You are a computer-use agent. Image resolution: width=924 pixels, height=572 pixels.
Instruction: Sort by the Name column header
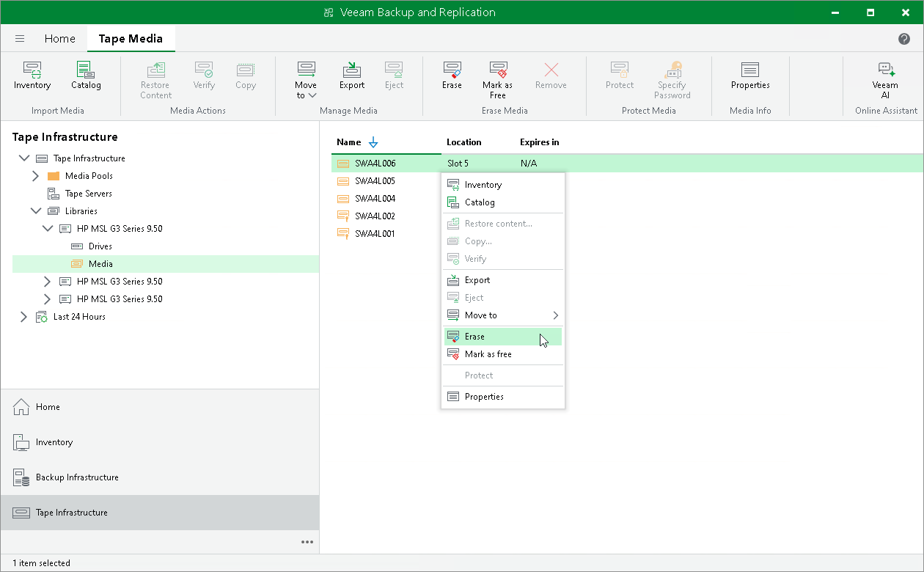(x=349, y=142)
